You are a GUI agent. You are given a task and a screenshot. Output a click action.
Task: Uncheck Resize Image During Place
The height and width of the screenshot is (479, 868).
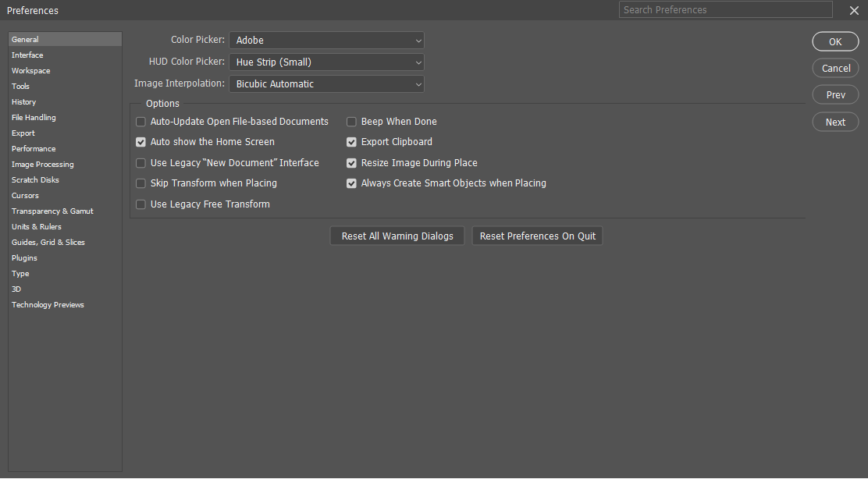[351, 162]
